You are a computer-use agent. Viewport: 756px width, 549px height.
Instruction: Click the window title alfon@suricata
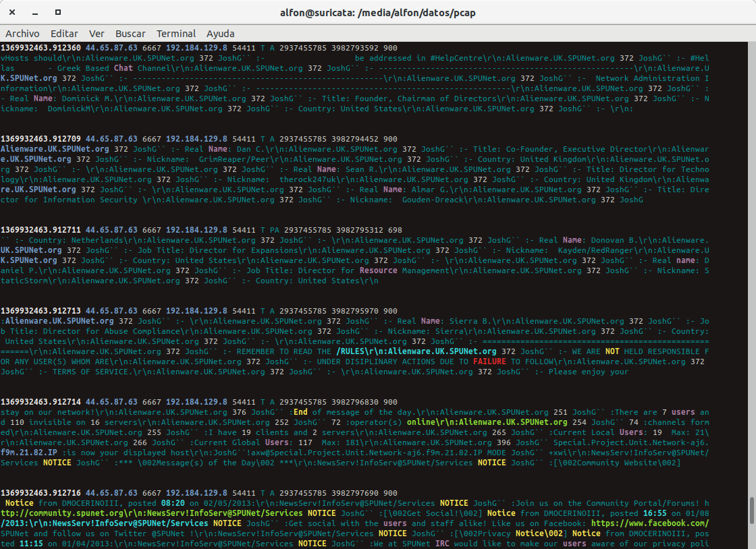click(377, 13)
